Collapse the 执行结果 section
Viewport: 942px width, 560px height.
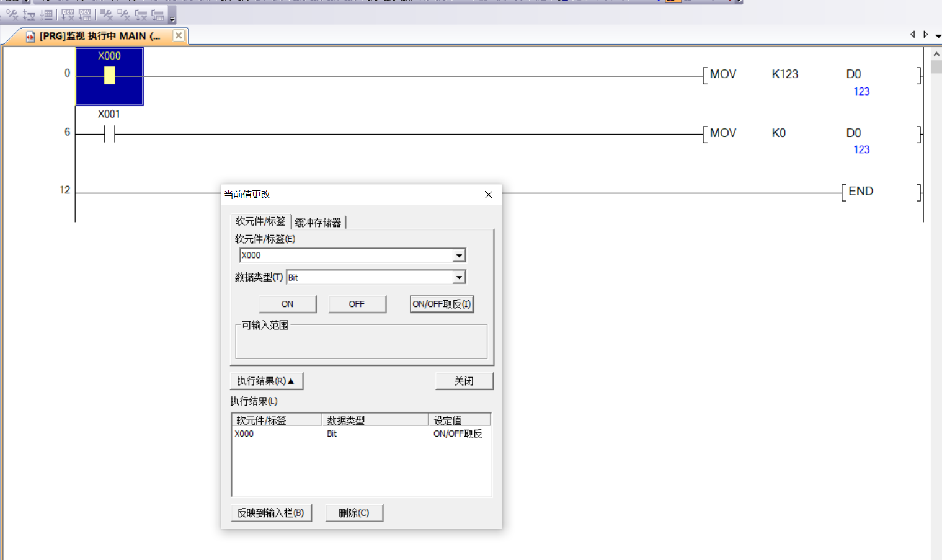click(266, 381)
